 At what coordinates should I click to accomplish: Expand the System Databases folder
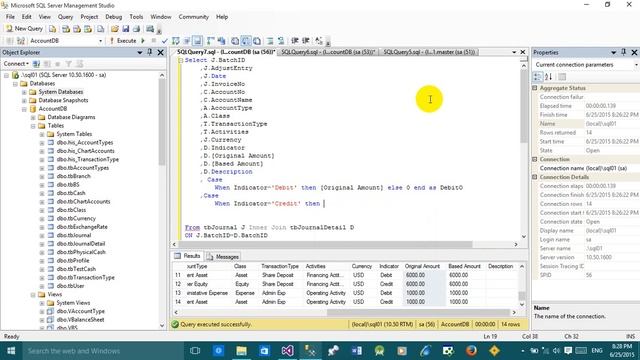coord(24,92)
